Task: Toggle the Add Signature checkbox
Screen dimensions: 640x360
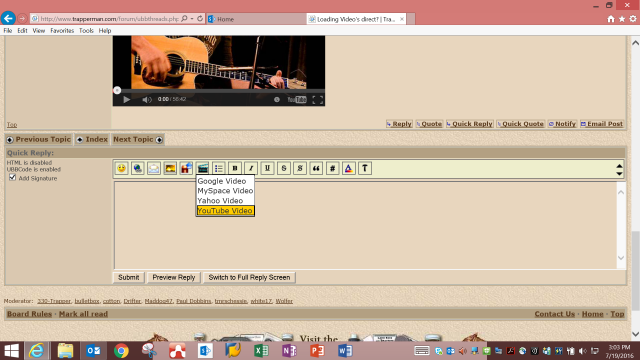Action: click(13, 178)
